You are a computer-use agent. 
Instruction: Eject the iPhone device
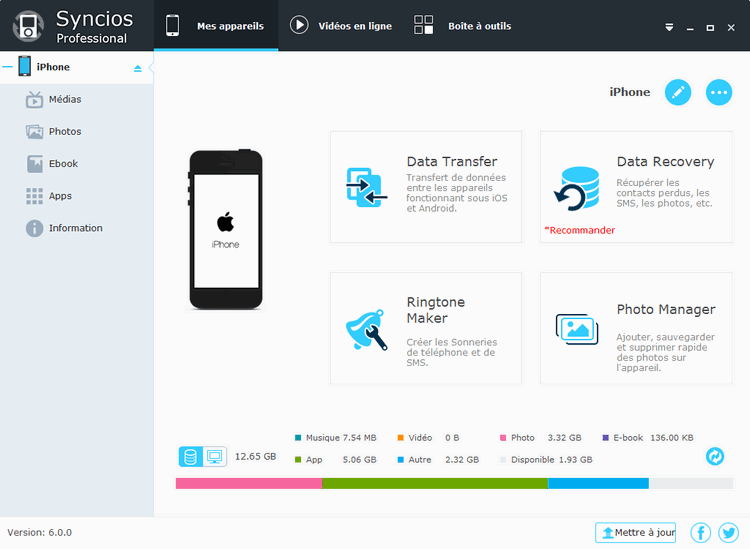tap(138, 68)
